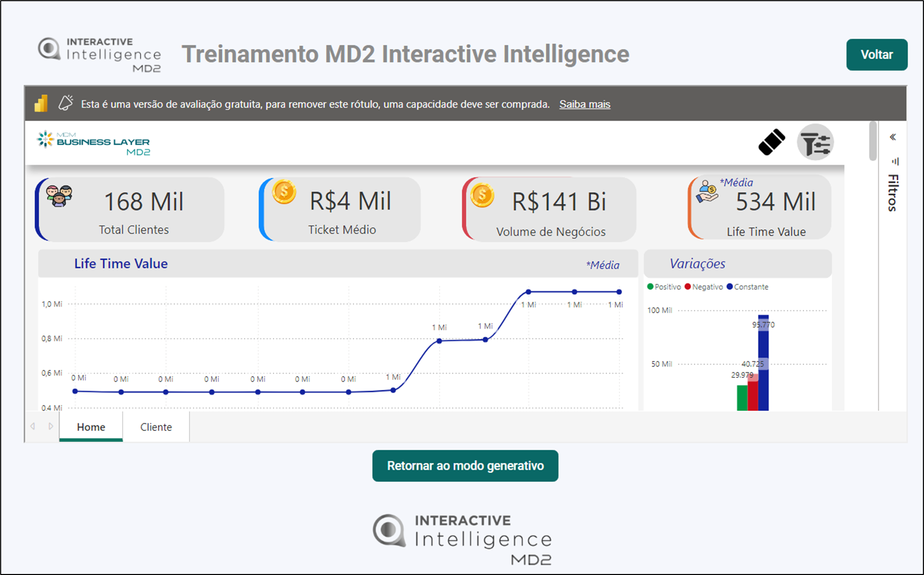Screen dimensions: 924x575
Task: Expand the Filtros pane with chevron
Action: pyautogui.click(x=893, y=137)
